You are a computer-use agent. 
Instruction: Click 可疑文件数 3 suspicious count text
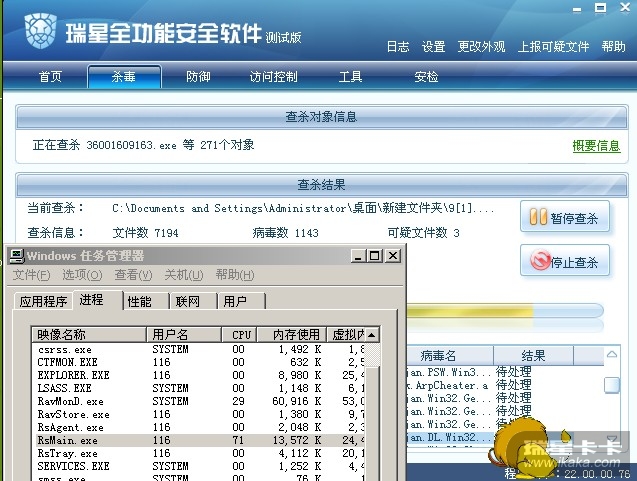[x=423, y=233]
